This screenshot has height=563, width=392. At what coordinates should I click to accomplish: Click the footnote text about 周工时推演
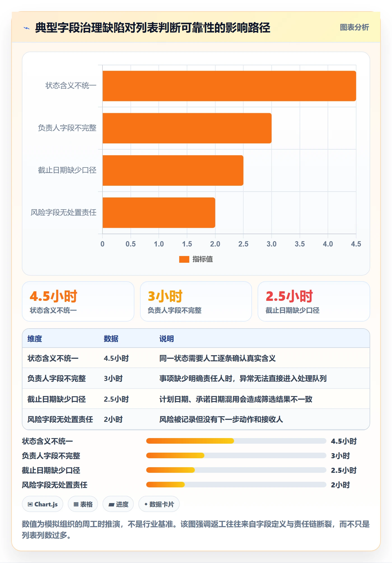point(196,529)
